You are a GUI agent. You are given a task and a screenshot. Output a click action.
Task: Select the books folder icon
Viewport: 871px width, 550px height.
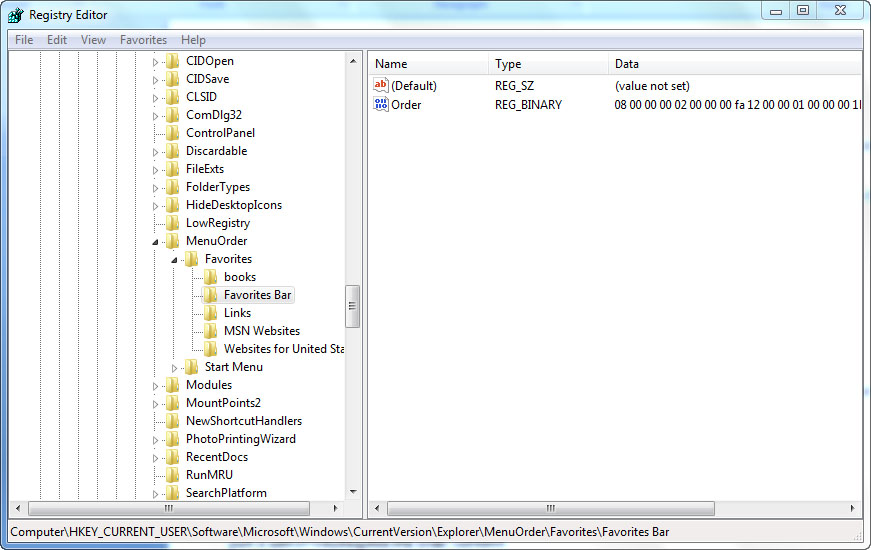pyautogui.click(x=210, y=277)
